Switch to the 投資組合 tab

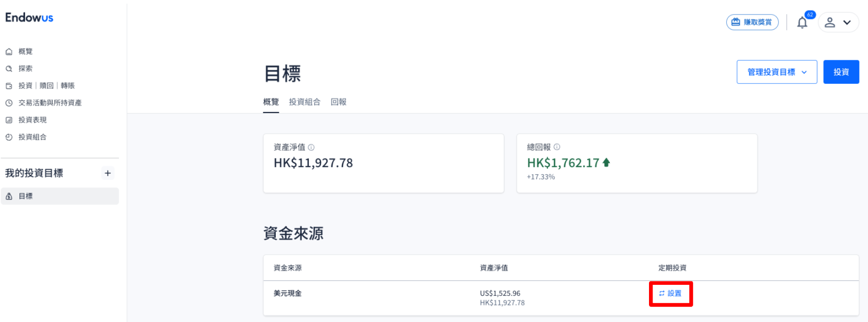304,102
